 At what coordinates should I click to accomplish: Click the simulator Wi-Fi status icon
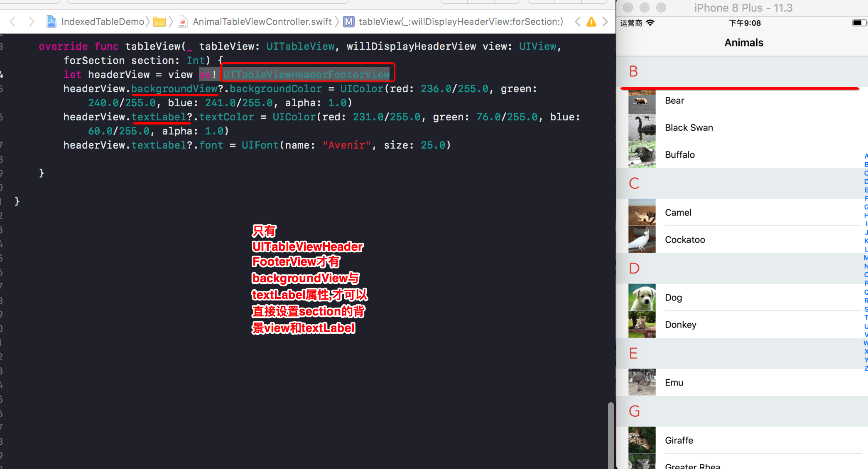click(x=650, y=23)
